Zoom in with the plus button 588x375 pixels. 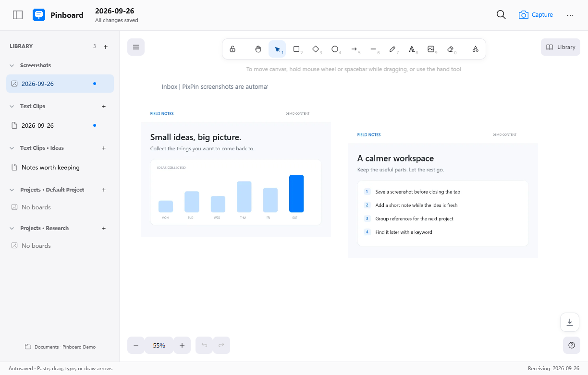182,345
